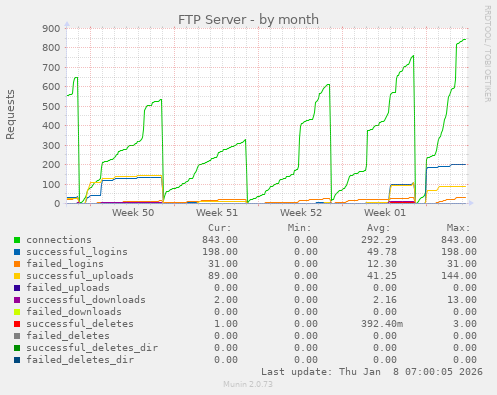Click the 900 y-axis tick label
Screen dimensions: 497x395
click(x=51, y=28)
